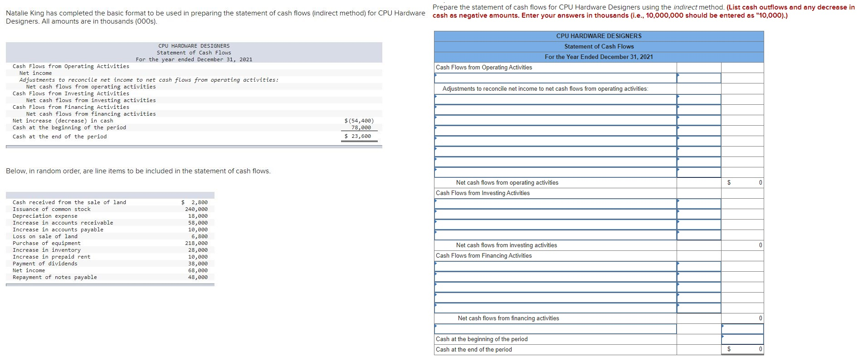The height and width of the screenshot is (357, 868).
Task: Open the line-item dropdown directly below 'Cash Flows from Operating Activities'
Action: (x=556, y=78)
